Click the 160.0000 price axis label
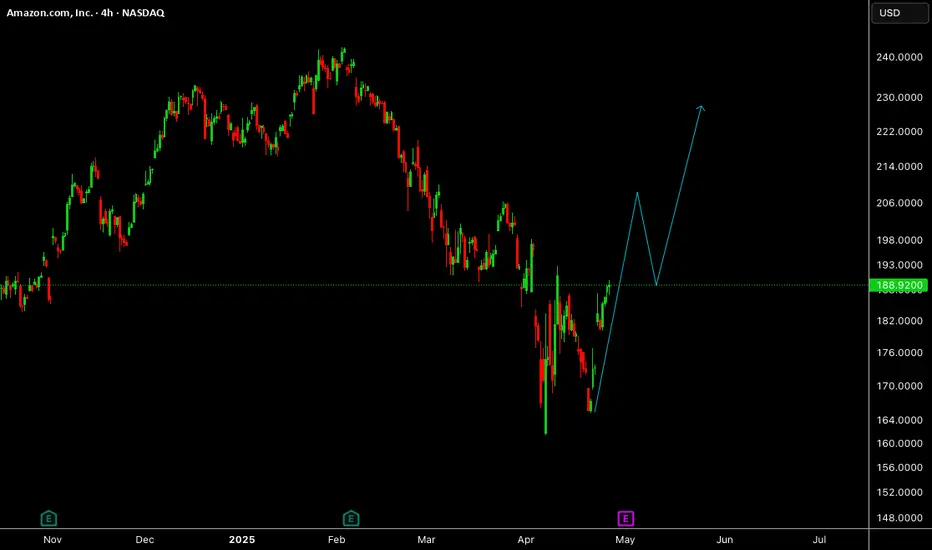This screenshot has width=932, height=550. point(899,444)
